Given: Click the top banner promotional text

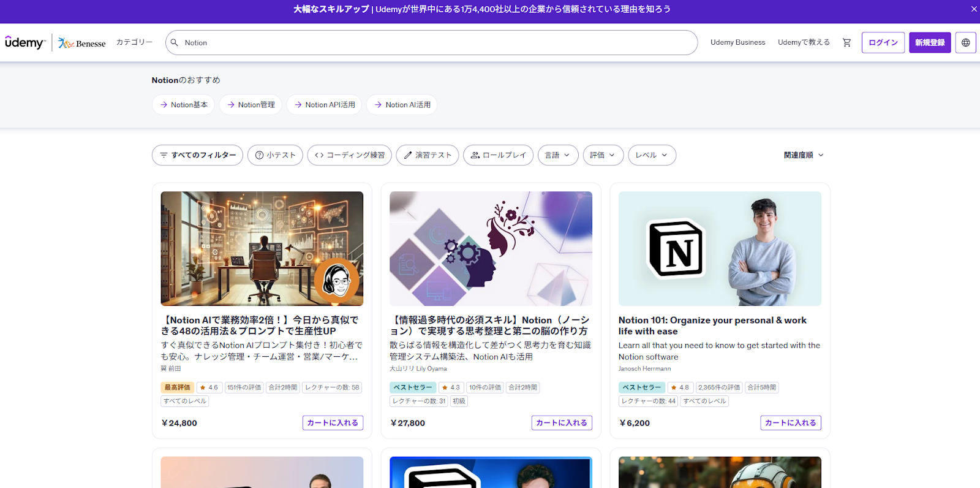Looking at the screenshot, I should coord(482,9).
